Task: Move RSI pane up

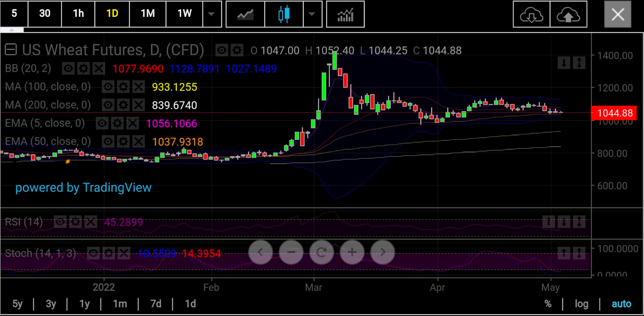Action: tap(549, 222)
